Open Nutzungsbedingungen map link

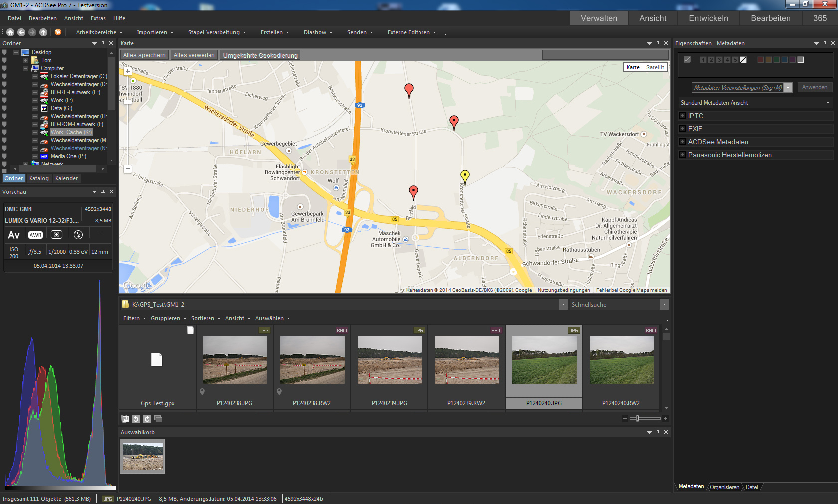point(564,290)
